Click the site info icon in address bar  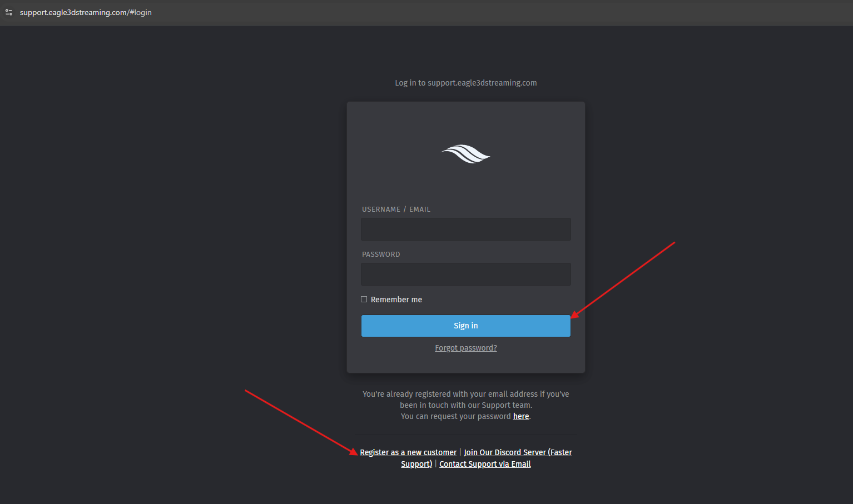pyautogui.click(x=9, y=12)
